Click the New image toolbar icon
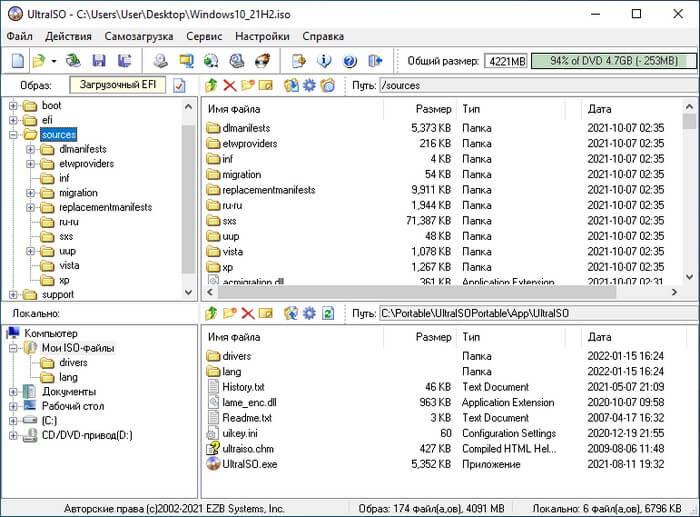The image size is (700, 517). pyautogui.click(x=18, y=61)
